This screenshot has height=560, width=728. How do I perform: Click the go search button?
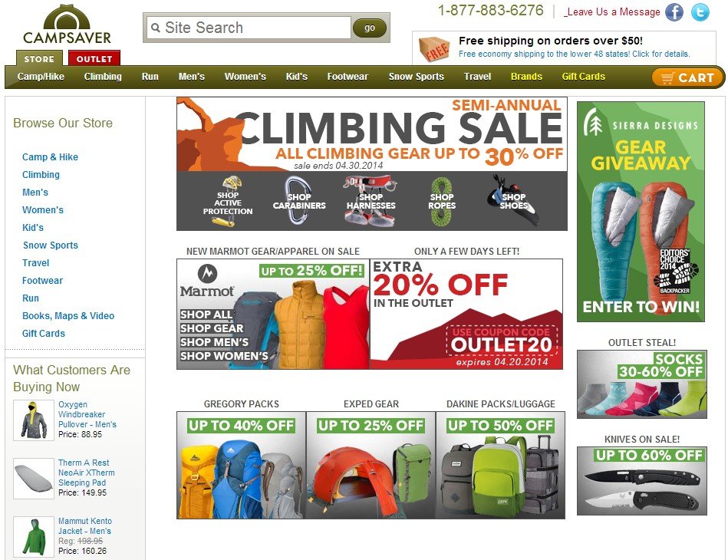tap(370, 28)
